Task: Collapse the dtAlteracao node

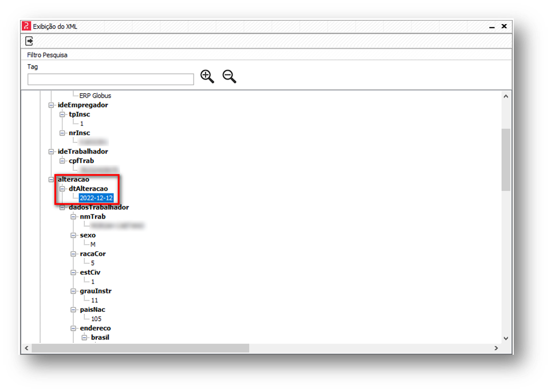Action: click(x=62, y=189)
